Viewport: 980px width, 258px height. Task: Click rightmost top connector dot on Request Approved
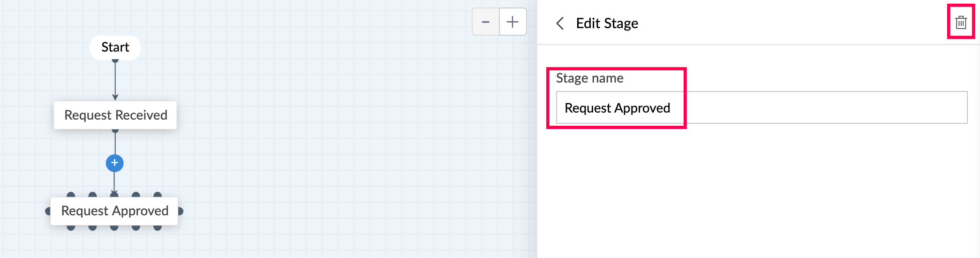coord(158,194)
